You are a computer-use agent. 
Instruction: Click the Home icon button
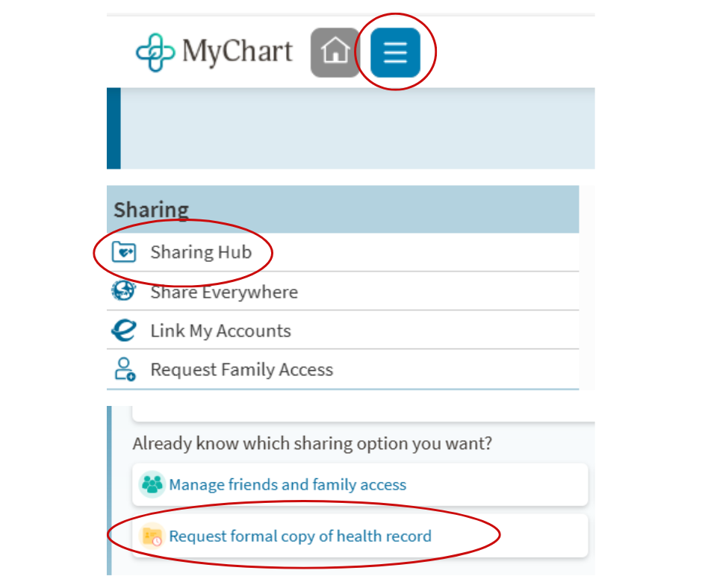pyautogui.click(x=335, y=52)
